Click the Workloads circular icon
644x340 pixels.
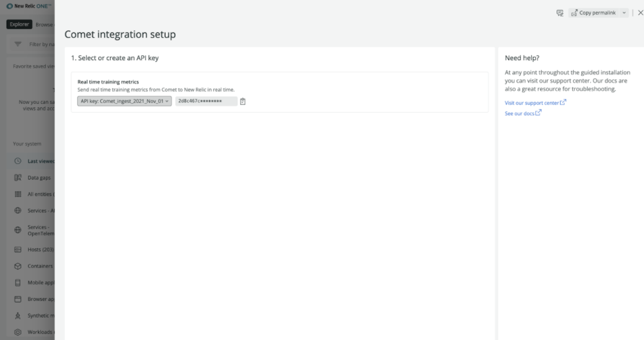pyautogui.click(x=17, y=332)
